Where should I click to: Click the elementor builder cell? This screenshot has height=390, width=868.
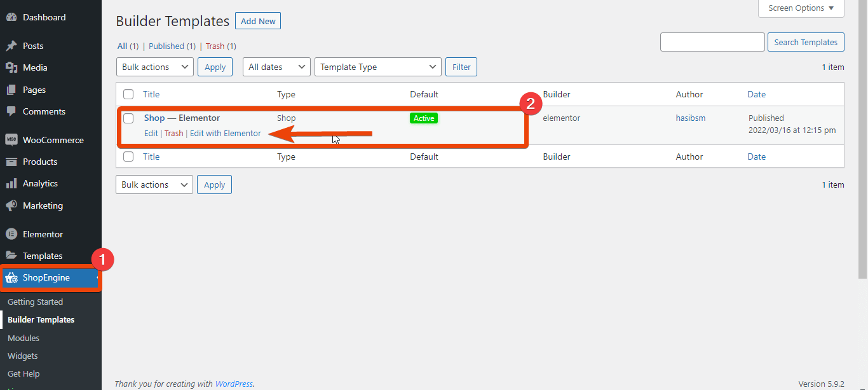[x=562, y=118]
